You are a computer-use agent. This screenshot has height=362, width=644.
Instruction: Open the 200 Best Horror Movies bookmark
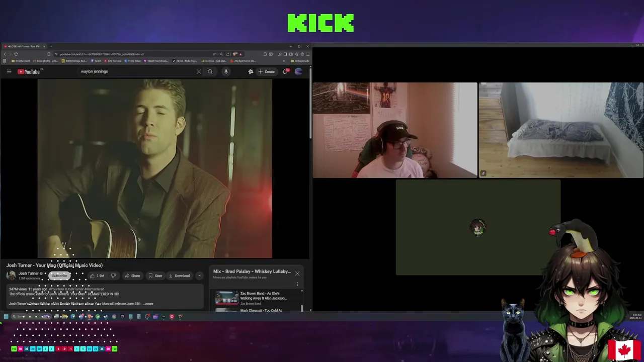point(243,61)
